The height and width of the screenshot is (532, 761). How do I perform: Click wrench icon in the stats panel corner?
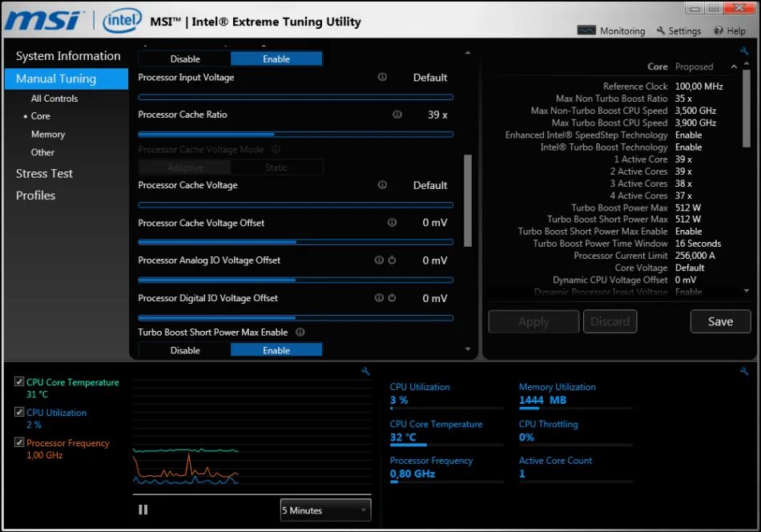(744, 371)
